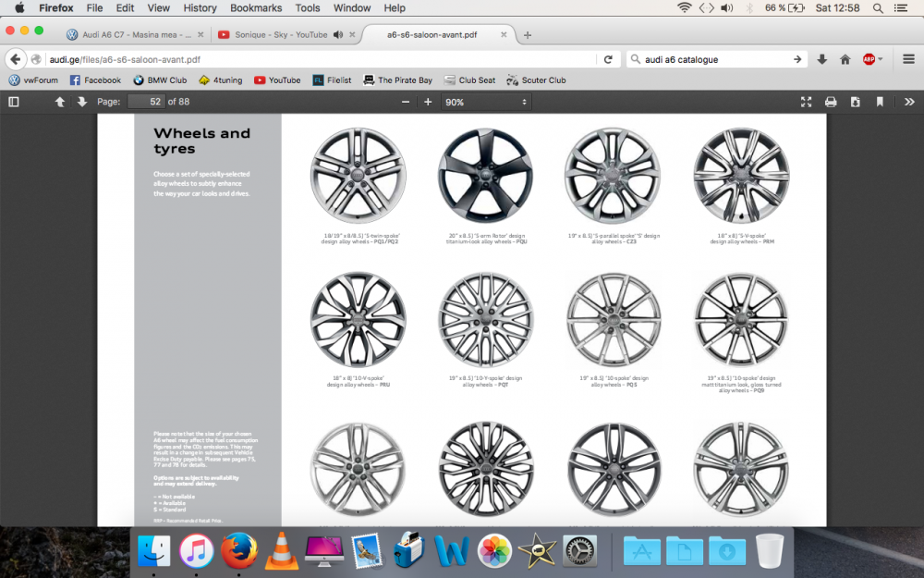Go to the previous page of the PDF

[x=59, y=102]
